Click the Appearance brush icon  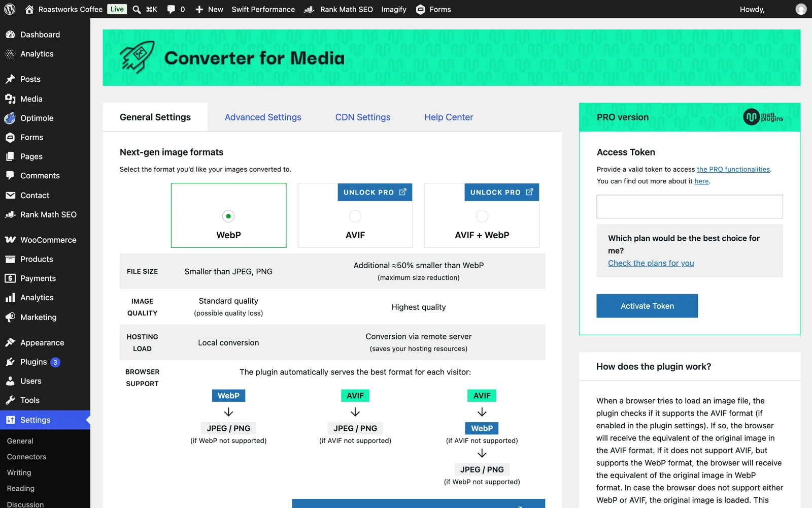10,342
